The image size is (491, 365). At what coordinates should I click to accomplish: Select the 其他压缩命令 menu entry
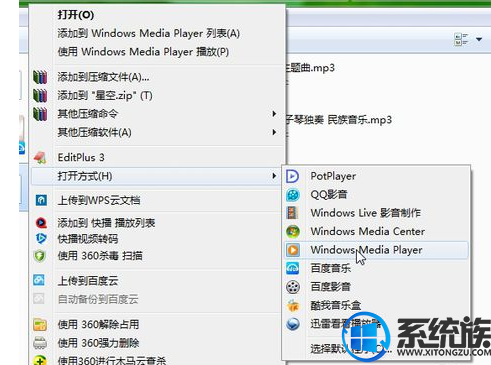[x=156, y=114]
